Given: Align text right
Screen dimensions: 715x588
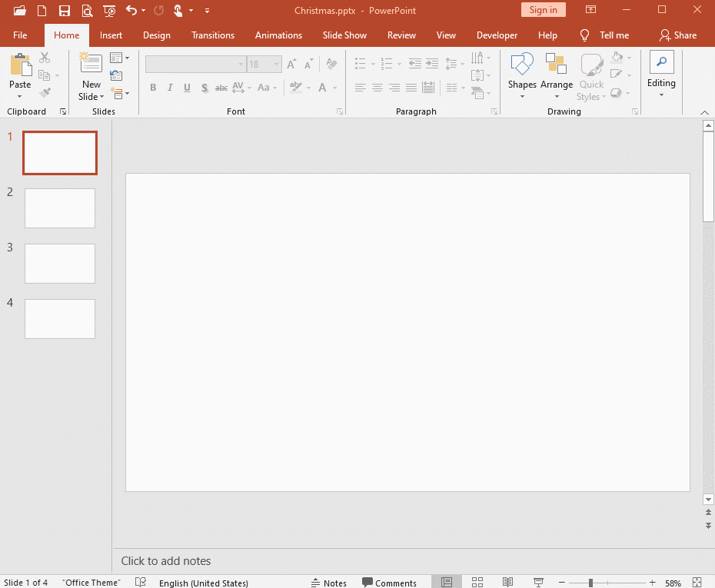Looking at the screenshot, I should click(x=394, y=88).
